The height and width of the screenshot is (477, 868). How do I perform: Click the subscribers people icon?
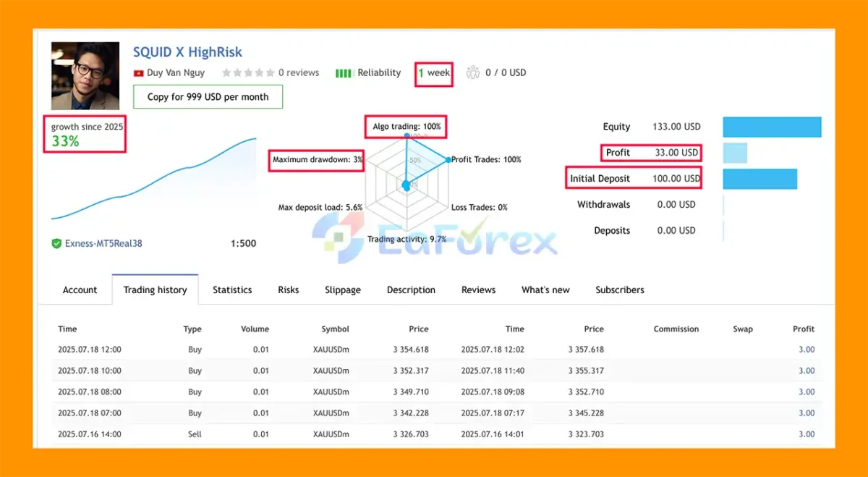(x=473, y=72)
